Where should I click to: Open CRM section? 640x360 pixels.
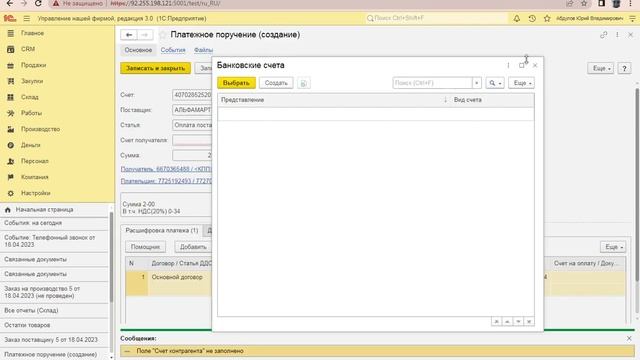[28, 49]
